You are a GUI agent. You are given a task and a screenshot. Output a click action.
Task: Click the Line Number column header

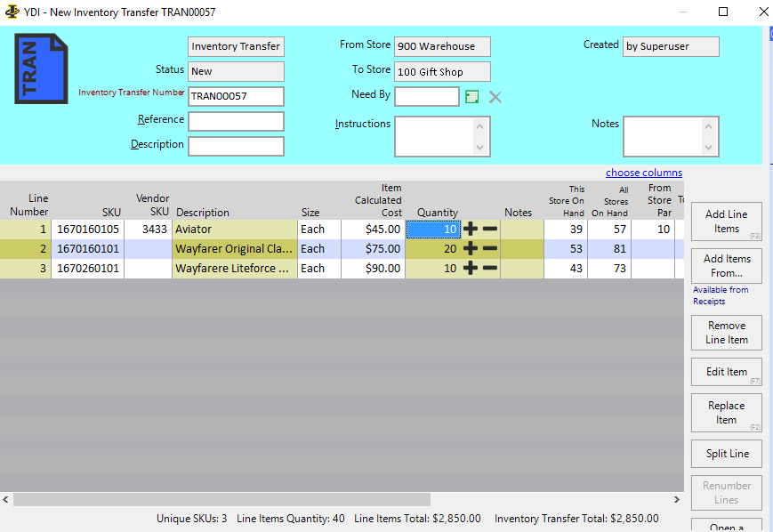pos(29,206)
